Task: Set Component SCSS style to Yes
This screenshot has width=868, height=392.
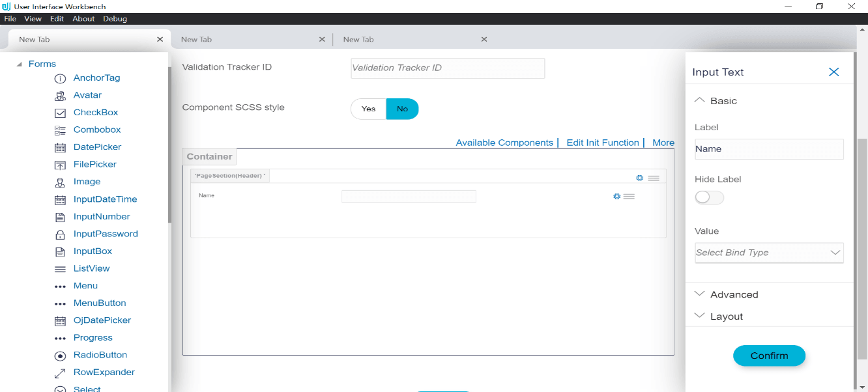Action: point(368,109)
